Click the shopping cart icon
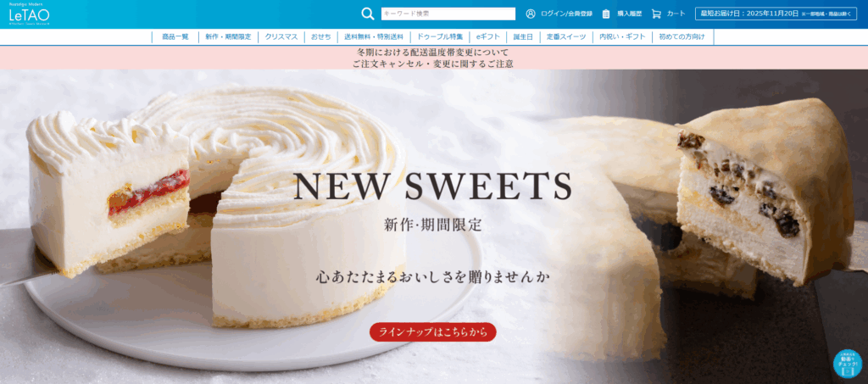 (657, 14)
